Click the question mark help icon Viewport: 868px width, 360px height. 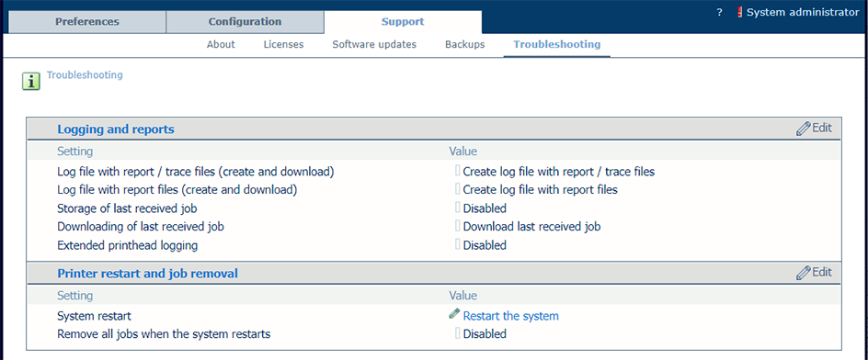point(719,12)
